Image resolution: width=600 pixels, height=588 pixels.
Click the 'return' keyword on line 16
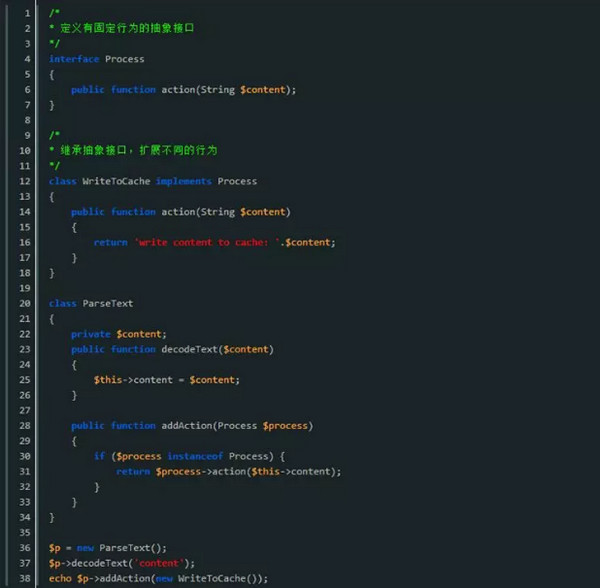coord(110,242)
